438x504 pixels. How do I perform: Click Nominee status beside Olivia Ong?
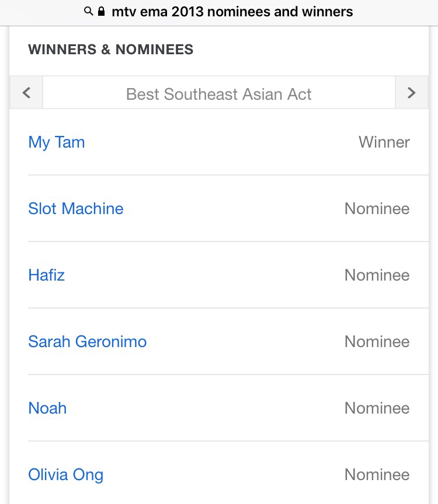point(377,475)
